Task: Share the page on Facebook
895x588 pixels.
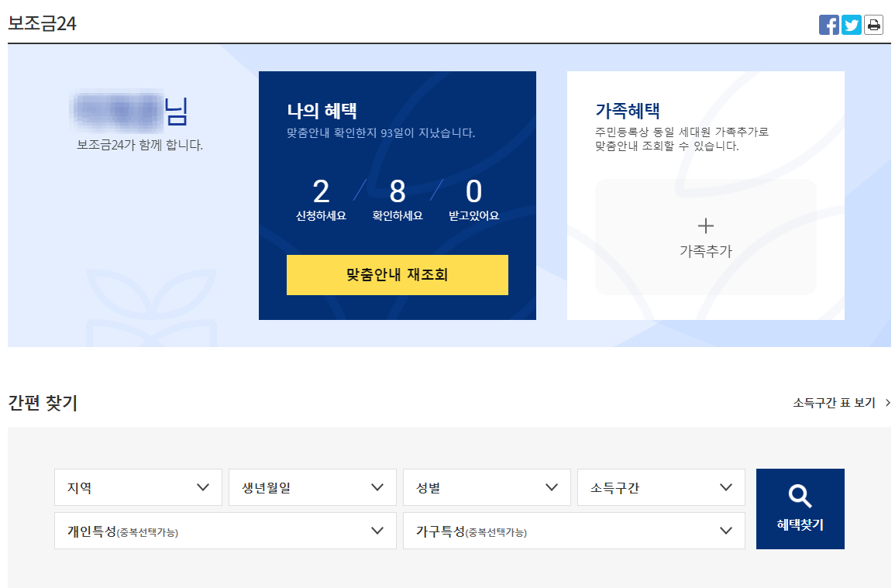Action: [x=829, y=25]
